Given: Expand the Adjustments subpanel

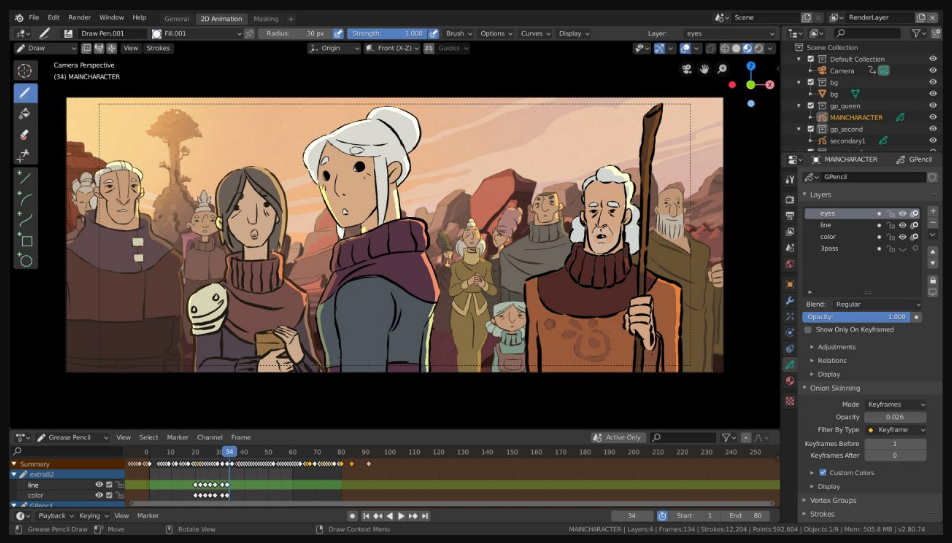Looking at the screenshot, I should pos(836,347).
